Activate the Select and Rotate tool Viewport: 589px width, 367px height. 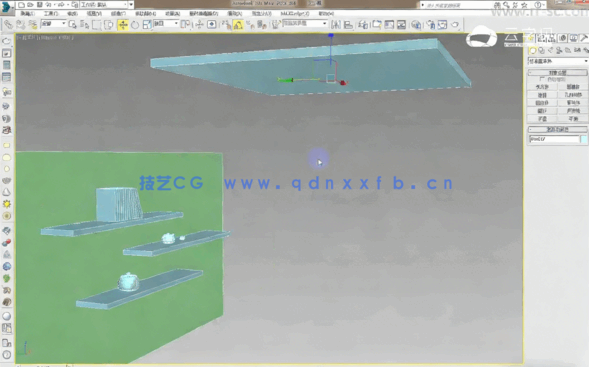pos(135,25)
